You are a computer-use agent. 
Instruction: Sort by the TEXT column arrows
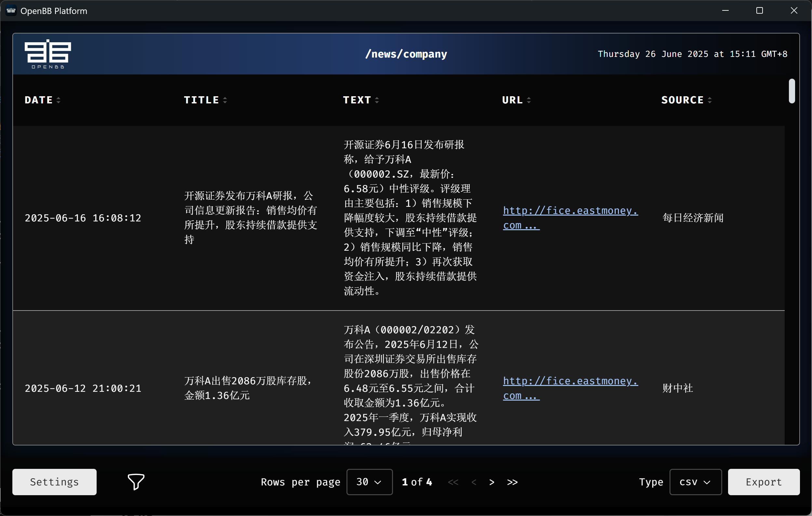pos(377,100)
